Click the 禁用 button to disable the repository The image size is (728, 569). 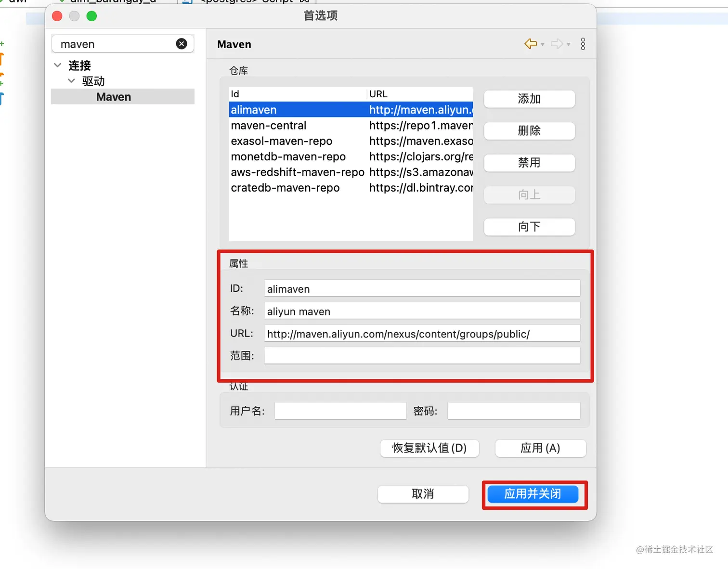pos(529,163)
